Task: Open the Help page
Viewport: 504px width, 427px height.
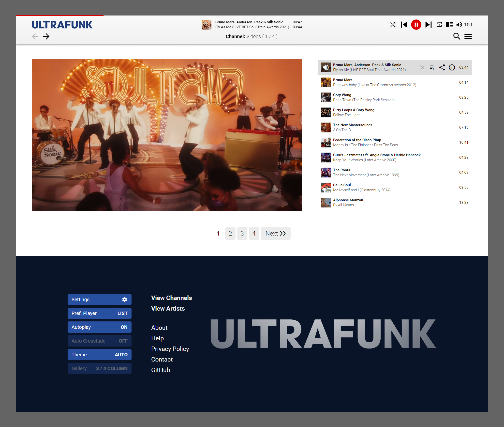Action: pos(157,338)
